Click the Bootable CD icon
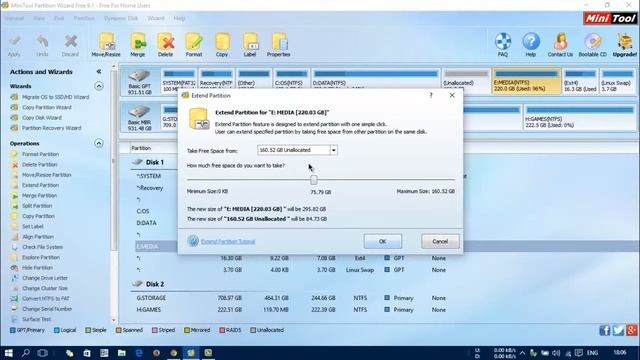 click(593, 45)
